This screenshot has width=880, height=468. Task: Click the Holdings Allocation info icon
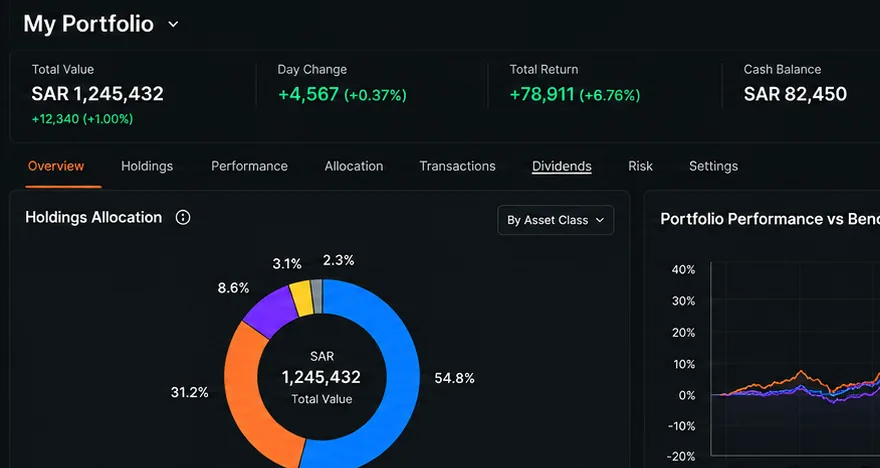(183, 217)
